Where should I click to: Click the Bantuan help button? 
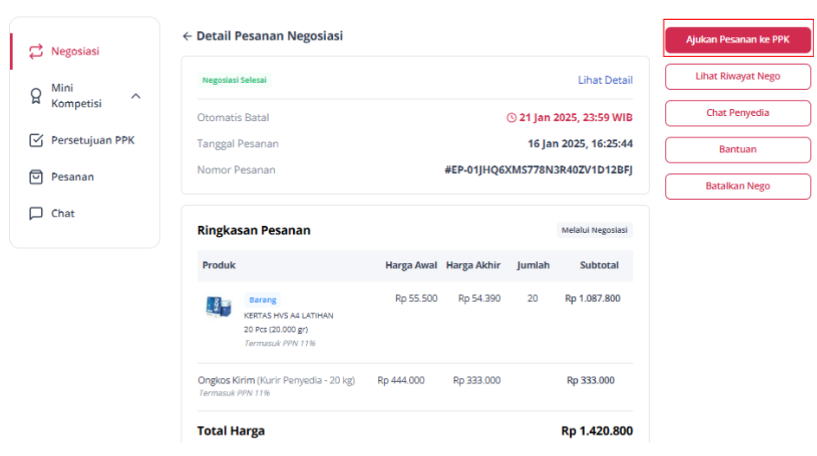tap(738, 150)
